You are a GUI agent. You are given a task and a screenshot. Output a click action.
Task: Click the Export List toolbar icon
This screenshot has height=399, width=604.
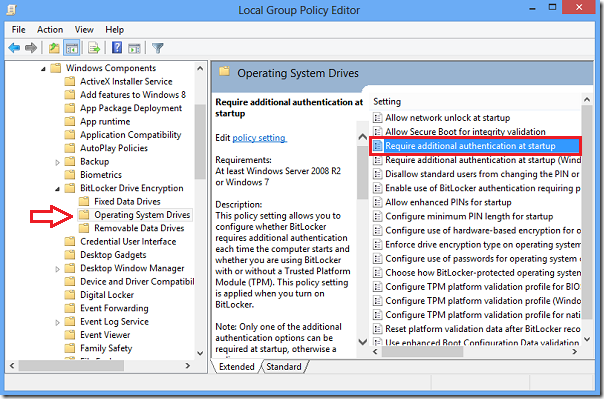[x=94, y=48]
